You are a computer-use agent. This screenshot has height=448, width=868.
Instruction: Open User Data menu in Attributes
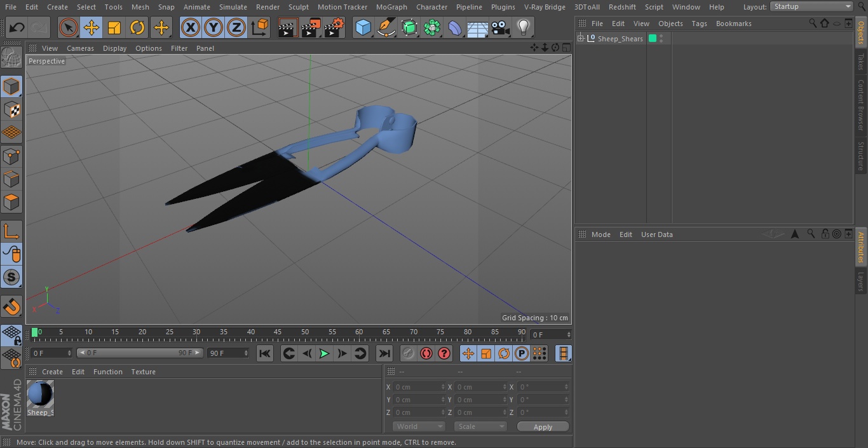(656, 234)
